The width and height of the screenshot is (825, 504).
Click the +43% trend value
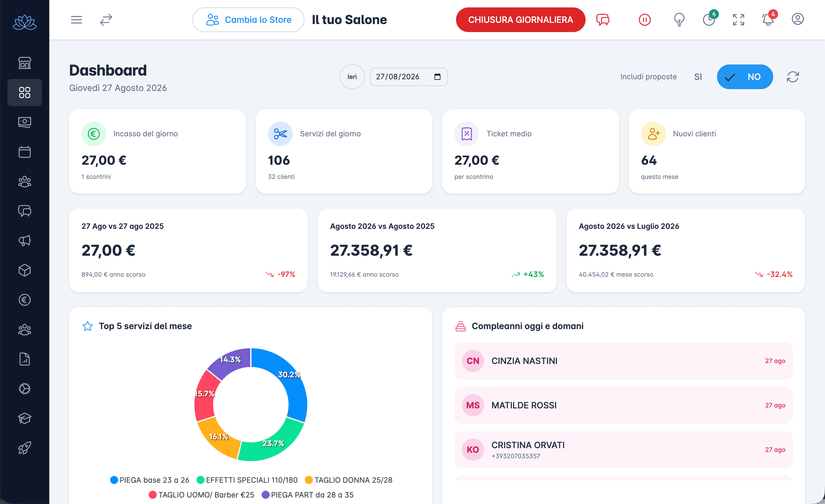pyautogui.click(x=534, y=275)
